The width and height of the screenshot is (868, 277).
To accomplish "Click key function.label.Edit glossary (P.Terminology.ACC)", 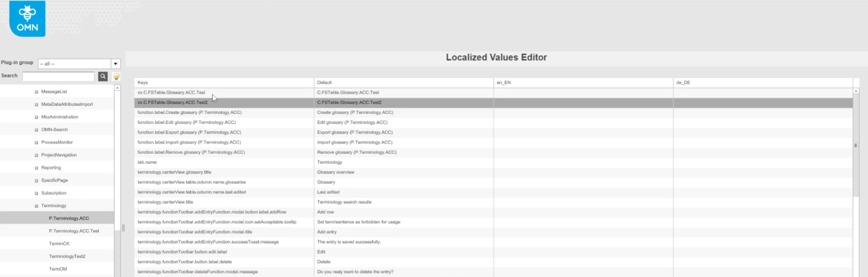I will [187, 122].
